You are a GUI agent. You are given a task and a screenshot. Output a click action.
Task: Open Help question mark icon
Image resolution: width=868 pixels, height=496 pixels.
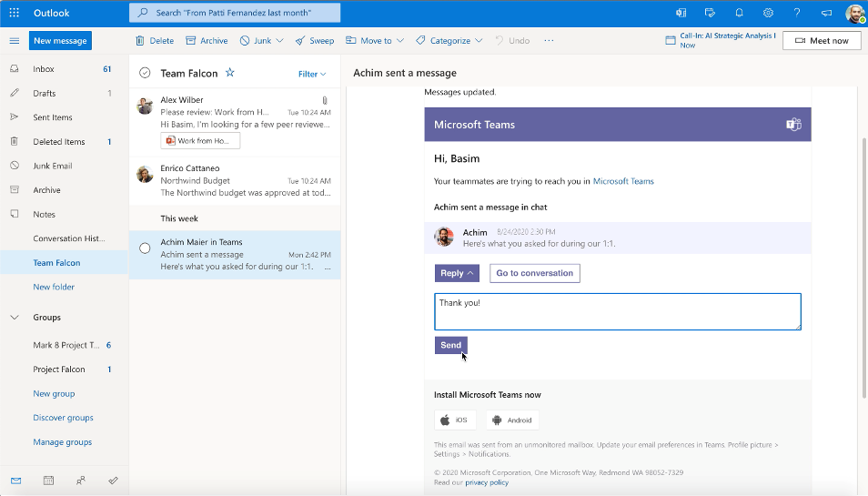[x=797, y=13]
